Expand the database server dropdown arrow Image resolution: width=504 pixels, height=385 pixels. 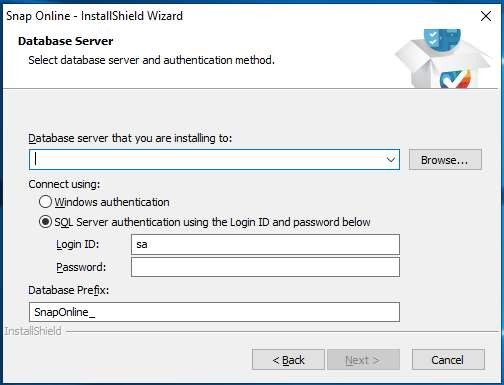point(391,160)
